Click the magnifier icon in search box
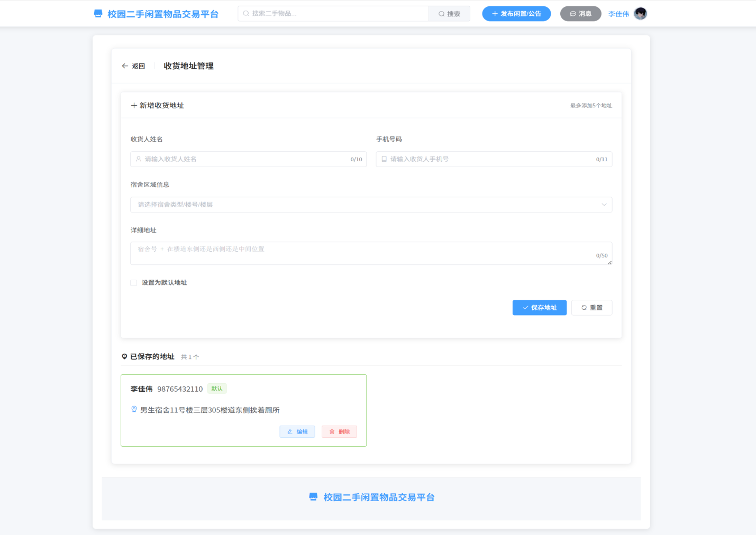This screenshot has height=535, width=756. click(246, 14)
